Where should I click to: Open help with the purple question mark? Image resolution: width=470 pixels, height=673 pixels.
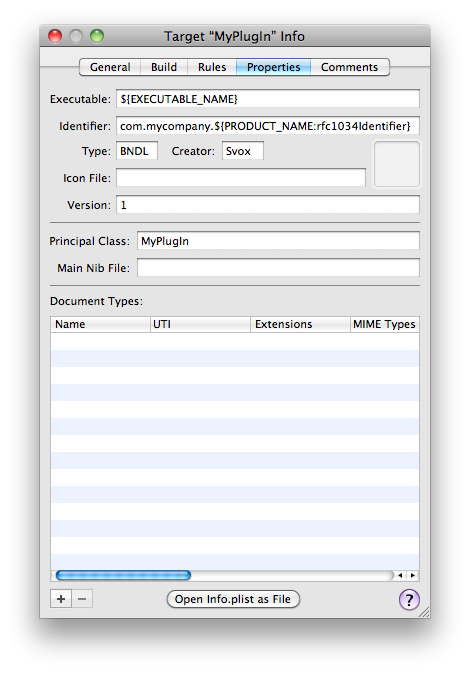409,600
